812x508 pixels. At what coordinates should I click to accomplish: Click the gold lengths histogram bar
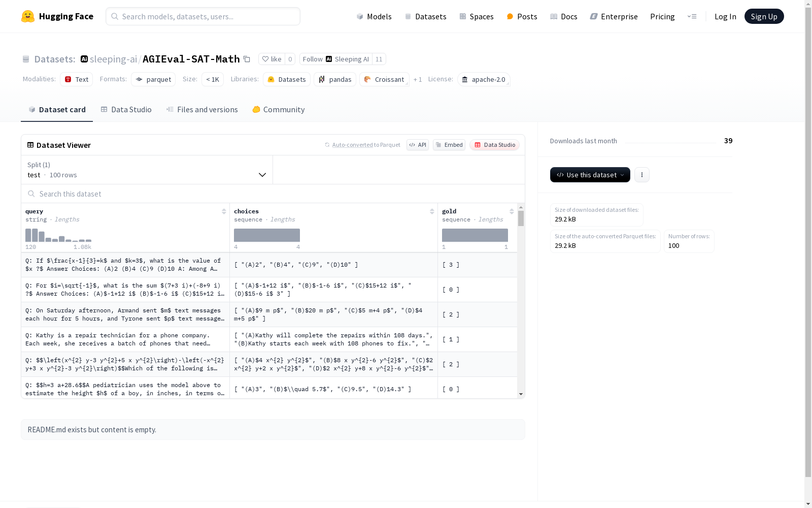(x=475, y=235)
